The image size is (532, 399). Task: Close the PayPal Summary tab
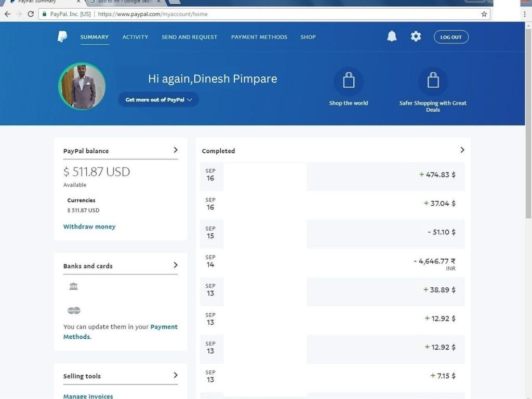pos(78,2)
